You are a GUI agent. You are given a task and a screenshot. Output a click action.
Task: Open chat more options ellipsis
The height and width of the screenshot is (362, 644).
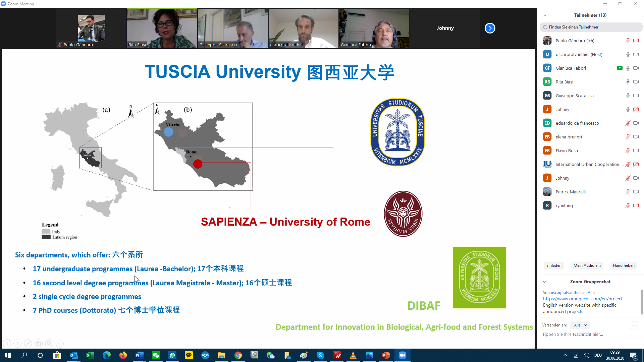pos(635,325)
